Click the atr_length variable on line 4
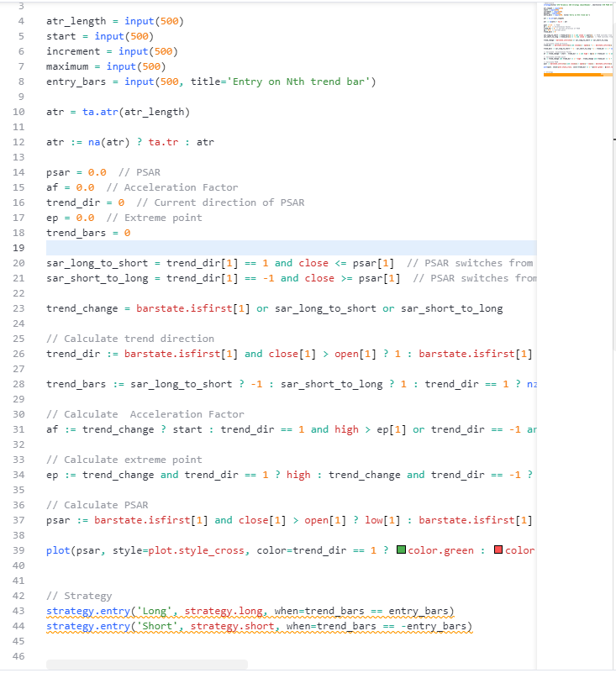The width and height of the screenshot is (616, 673). [76, 21]
